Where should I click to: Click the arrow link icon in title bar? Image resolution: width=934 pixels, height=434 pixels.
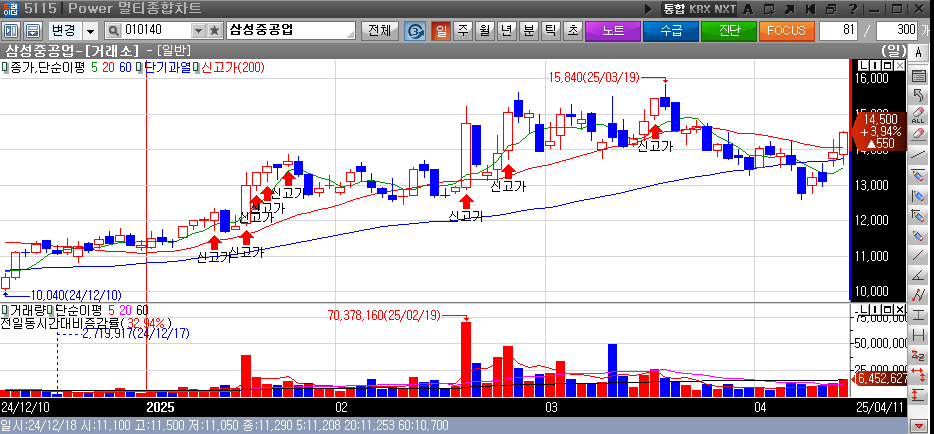click(789, 9)
